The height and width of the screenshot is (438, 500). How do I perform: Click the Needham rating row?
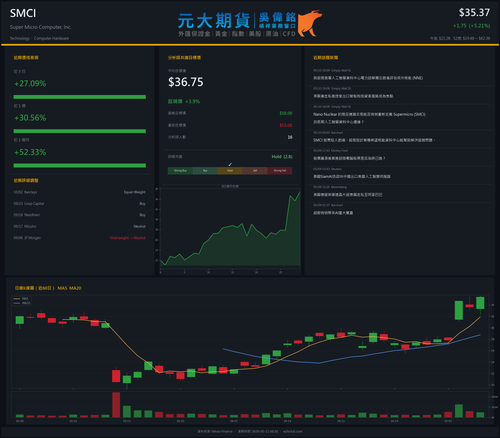(x=80, y=215)
